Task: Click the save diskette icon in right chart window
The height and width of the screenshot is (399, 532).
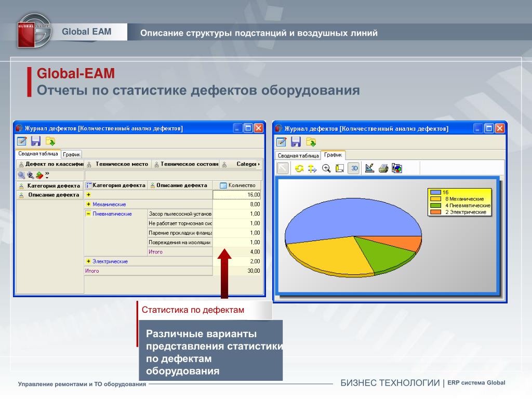Action: 296,142
